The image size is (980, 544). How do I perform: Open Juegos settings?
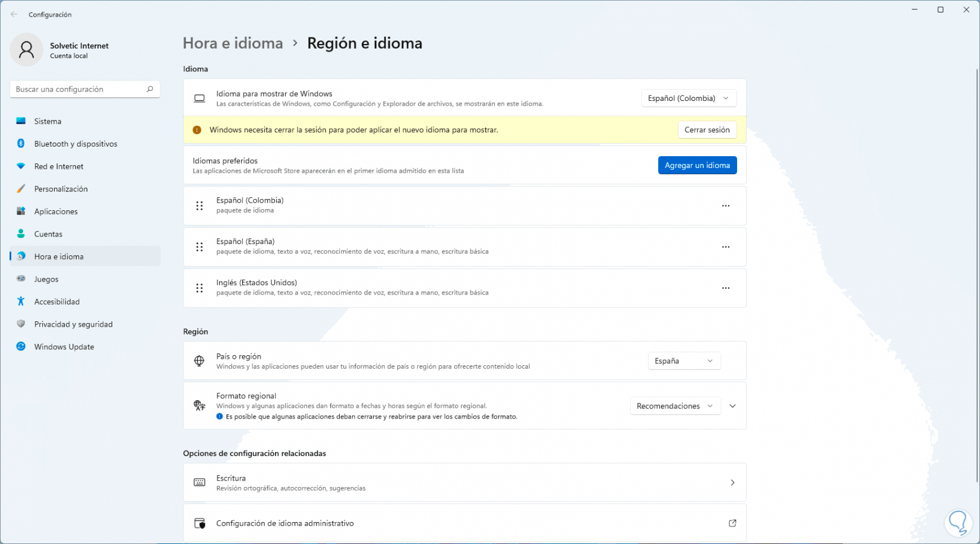(x=85, y=279)
